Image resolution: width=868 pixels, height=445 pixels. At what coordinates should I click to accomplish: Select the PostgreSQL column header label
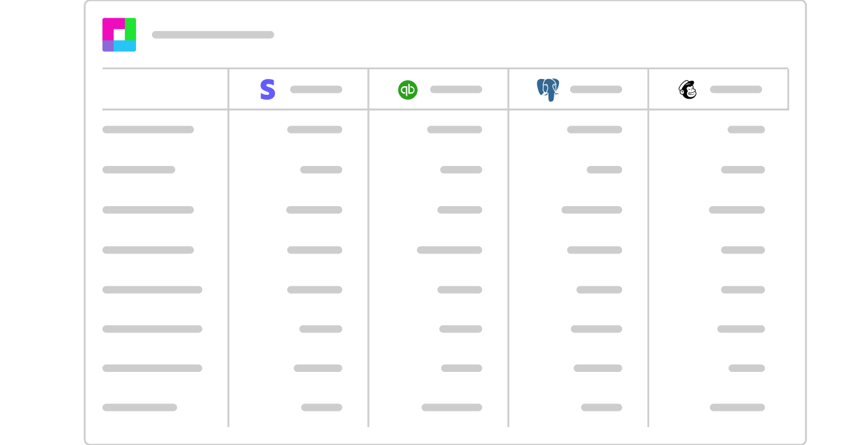click(x=596, y=90)
